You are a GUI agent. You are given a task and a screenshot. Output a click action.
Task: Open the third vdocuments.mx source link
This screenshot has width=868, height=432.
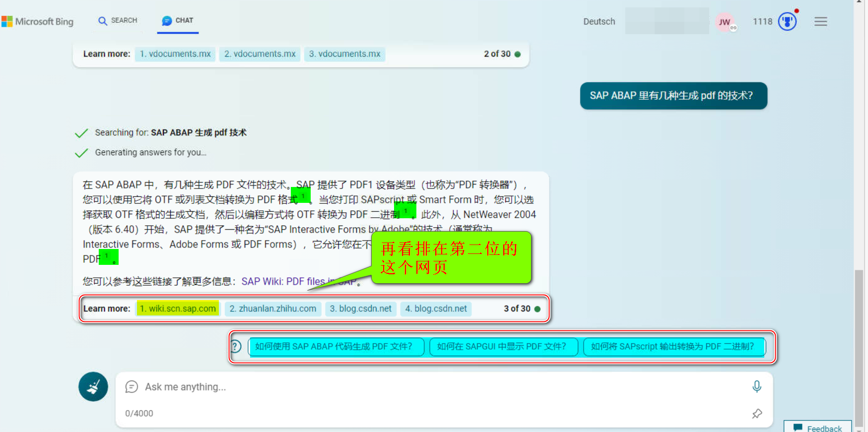pyautogui.click(x=344, y=54)
